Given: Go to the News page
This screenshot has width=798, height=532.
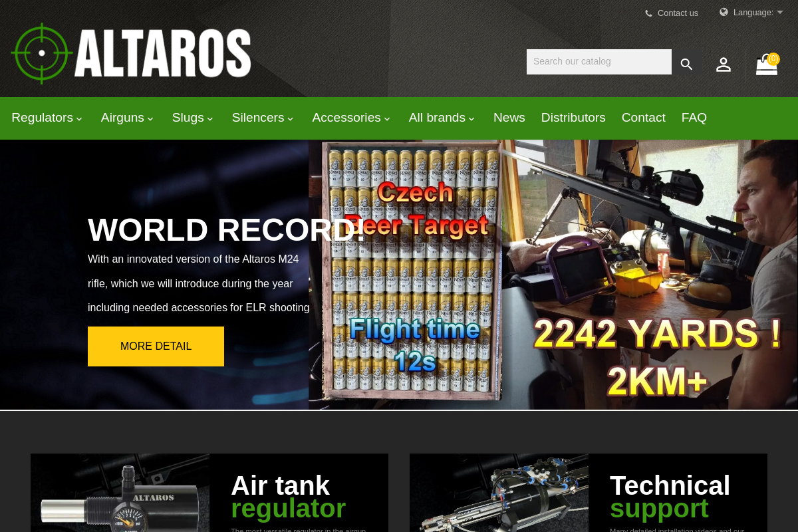Looking at the screenshot, I should click(509, 118).
